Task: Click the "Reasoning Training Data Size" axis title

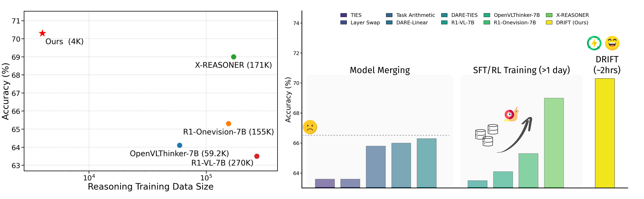Action: 151,187
